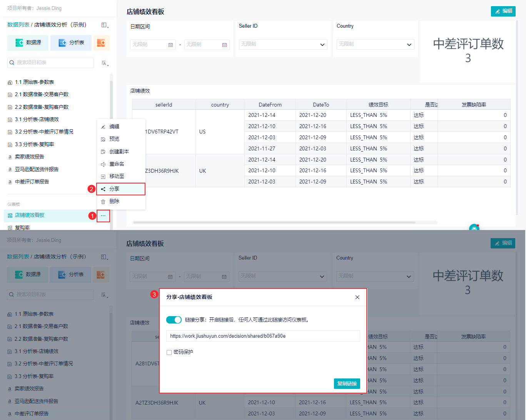This screenshot has width=526, height=420.
Task: Click the Excel icon of 1.1 原始表-参数表 on the undimmed page
Action: 10,82
